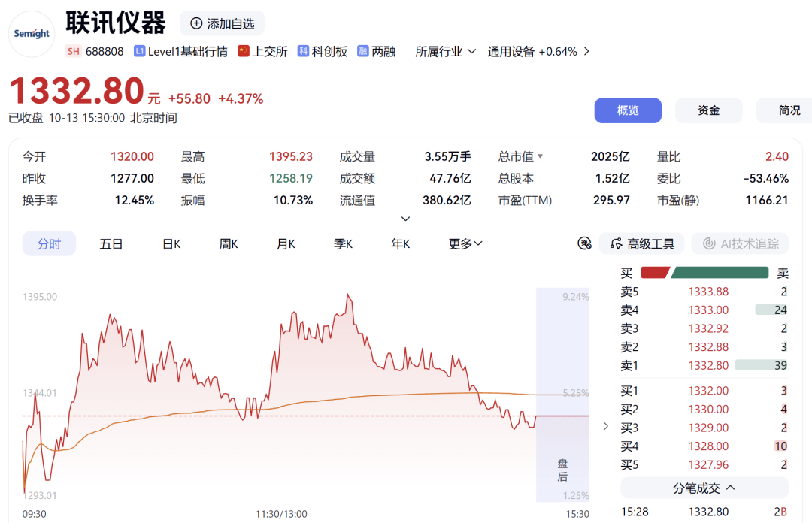Click the plus icon in 添加自选
Viewport: 812px width, 523px height.
[196, 23]
